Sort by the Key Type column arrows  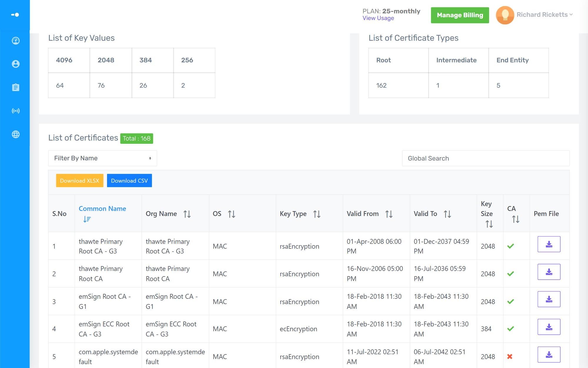(x=317, y=214)
